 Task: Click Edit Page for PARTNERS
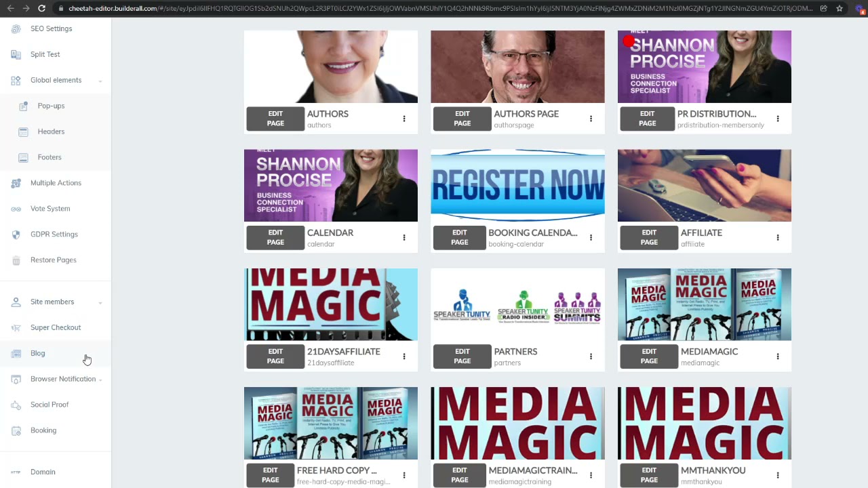462,357
